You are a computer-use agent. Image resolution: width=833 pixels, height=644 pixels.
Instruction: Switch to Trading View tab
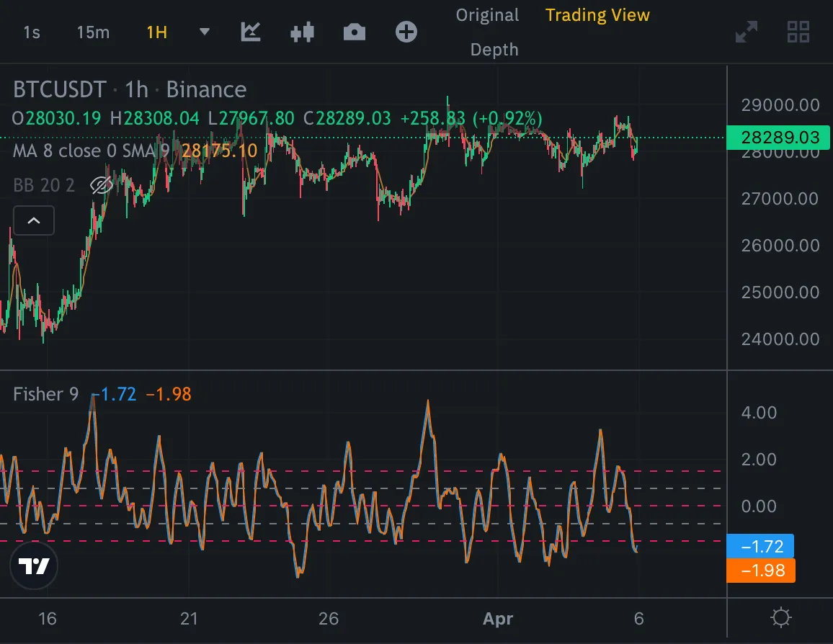(597, 15)
